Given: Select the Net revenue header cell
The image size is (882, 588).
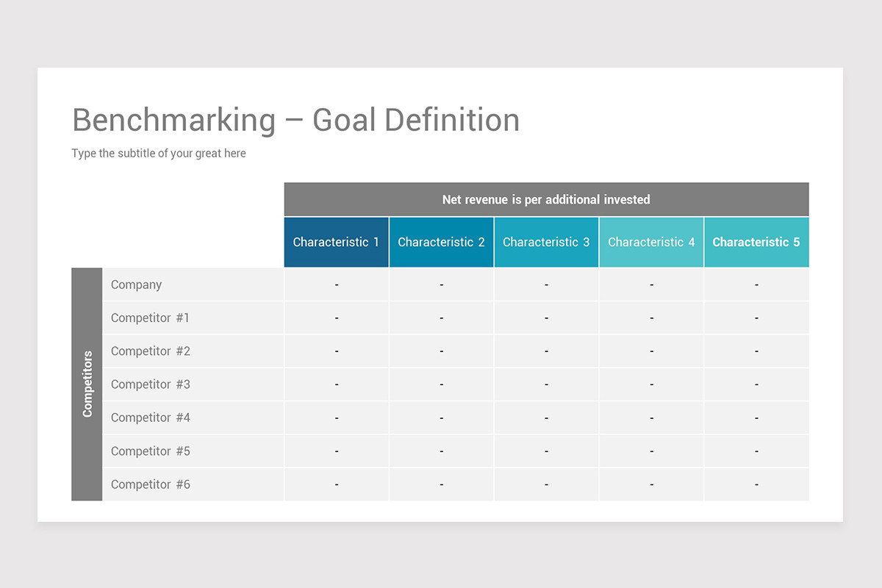Looking at the screenshot, I should (546, 199).
